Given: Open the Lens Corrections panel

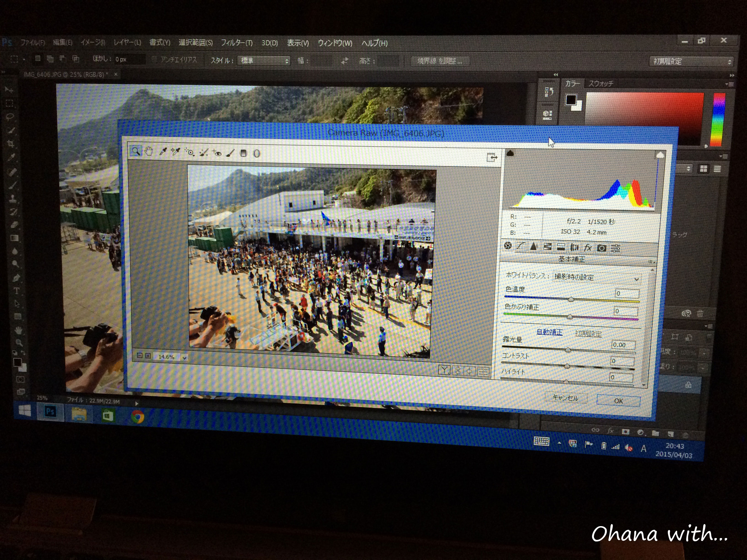Looking at the screenshot, I should click(x=574, y=248).
